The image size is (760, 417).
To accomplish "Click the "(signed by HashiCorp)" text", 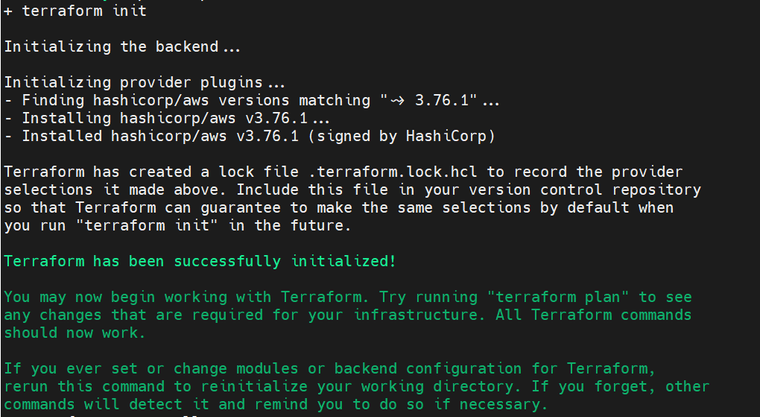I will [x=402, y=136].
